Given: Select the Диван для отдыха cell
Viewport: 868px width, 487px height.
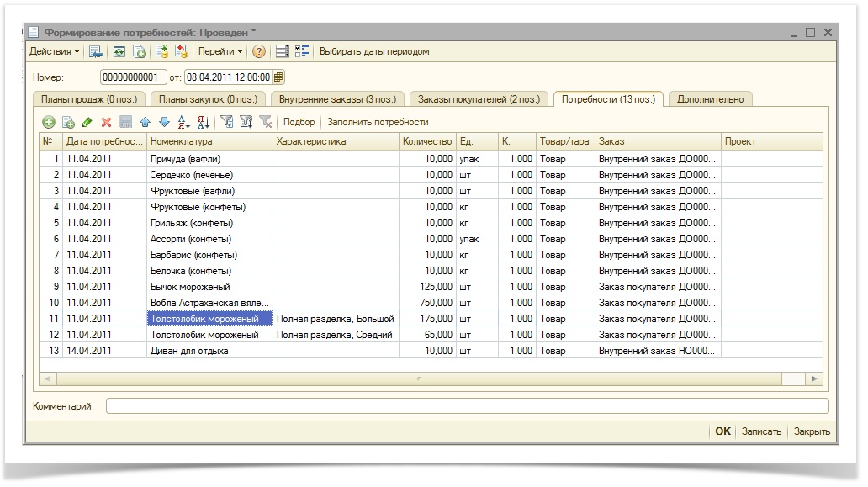Looking at the screenshot, I should point(209,352).
